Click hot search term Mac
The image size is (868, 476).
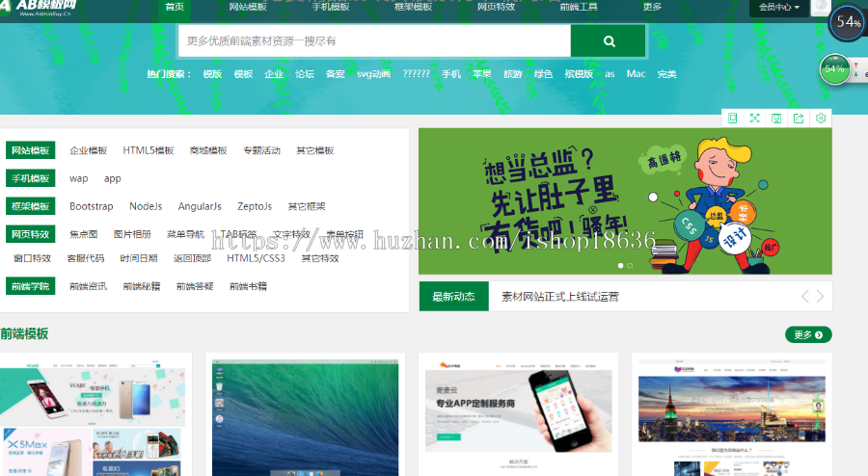click(x=637, y=73)
